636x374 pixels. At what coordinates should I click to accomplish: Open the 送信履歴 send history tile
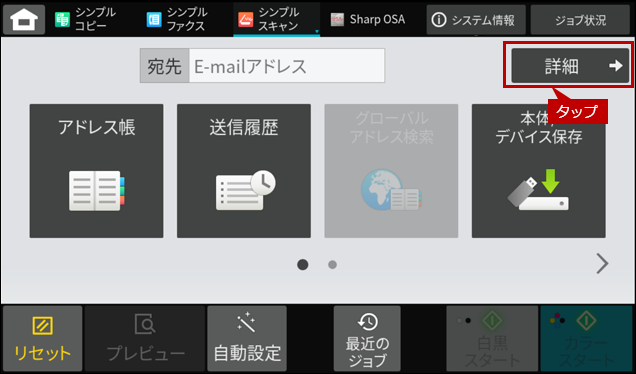click(244, 171)
